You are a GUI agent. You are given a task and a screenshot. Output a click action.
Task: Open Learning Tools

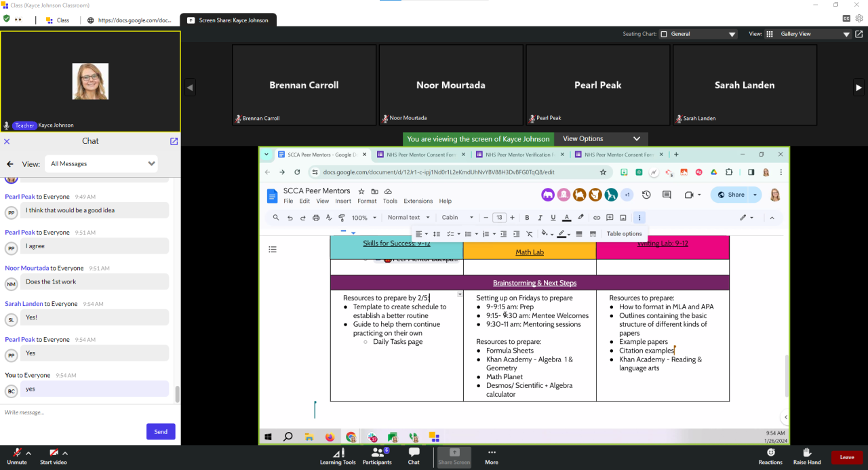pos(338,455)
